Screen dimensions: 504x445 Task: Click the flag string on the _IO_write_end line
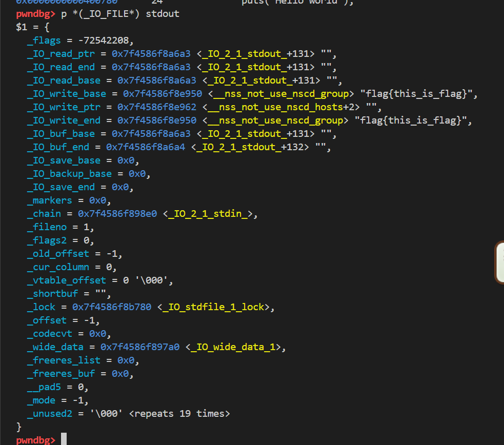point(413,120)
